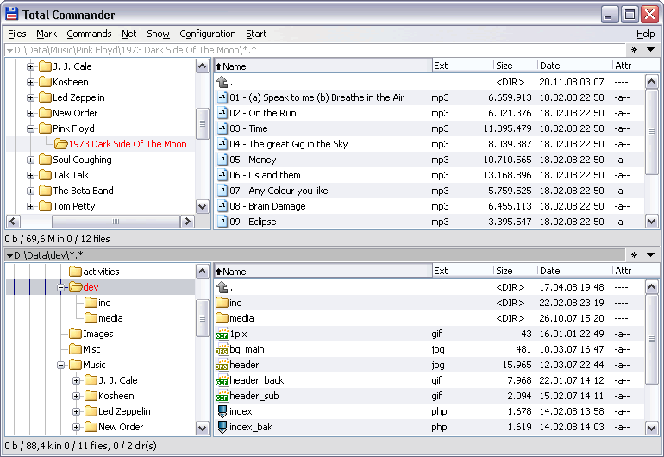664x457 pixels.
Task: Click the parent directory arrow in the dev panel
Action: (x=222, y=287)
